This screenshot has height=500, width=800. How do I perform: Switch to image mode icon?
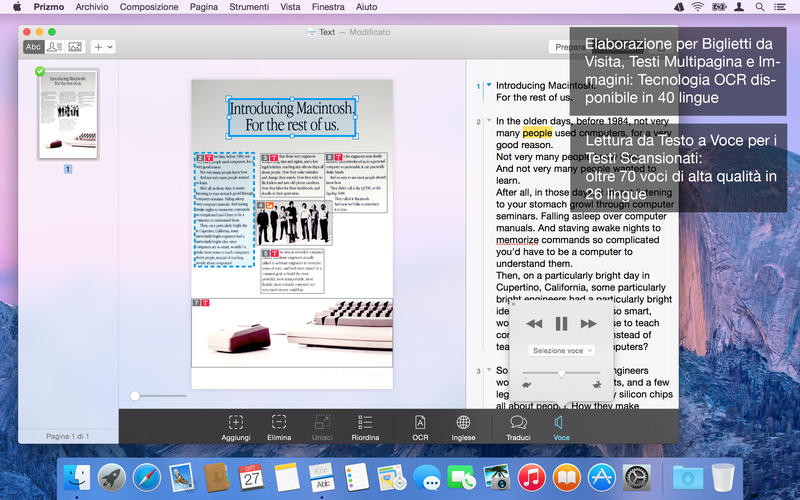75,47
